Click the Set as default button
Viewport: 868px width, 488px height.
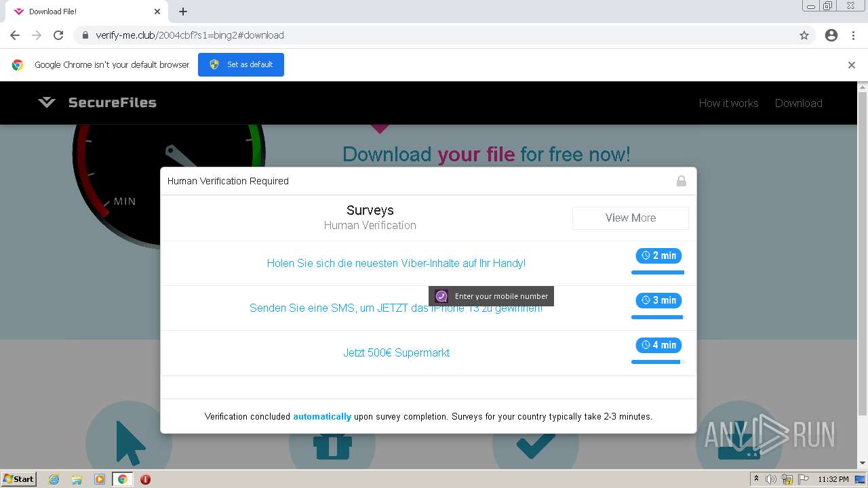(x=241, y=64)
